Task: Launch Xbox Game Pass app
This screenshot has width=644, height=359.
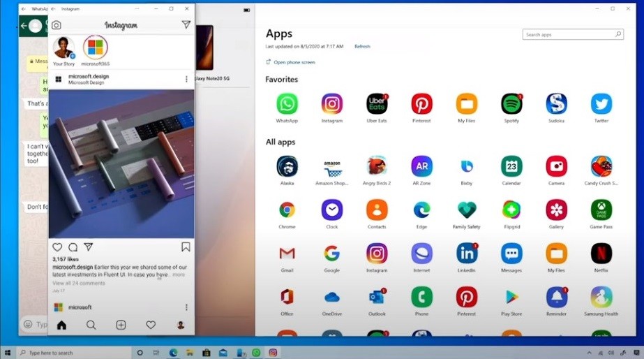Action: [x=601, y=210]
